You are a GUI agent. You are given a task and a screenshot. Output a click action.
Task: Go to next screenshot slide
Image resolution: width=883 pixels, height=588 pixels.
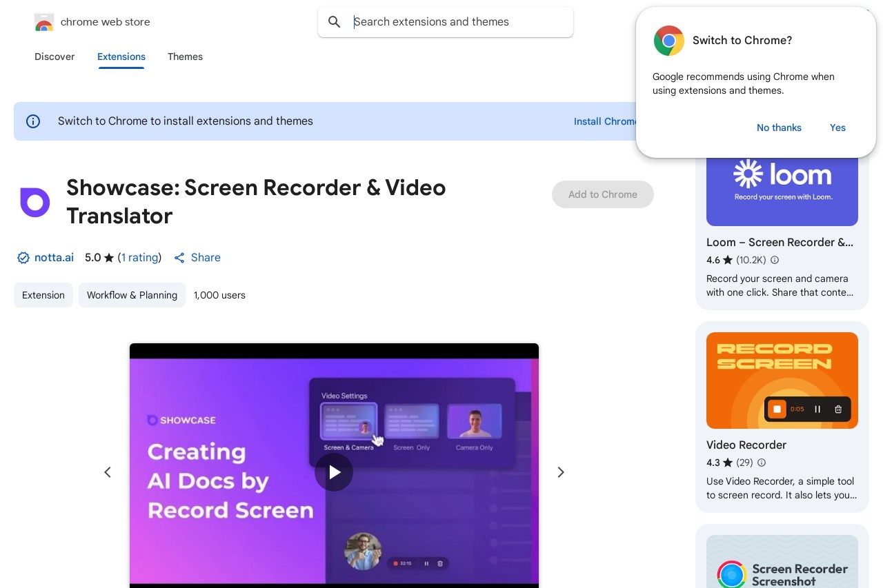tap(561, 472)
